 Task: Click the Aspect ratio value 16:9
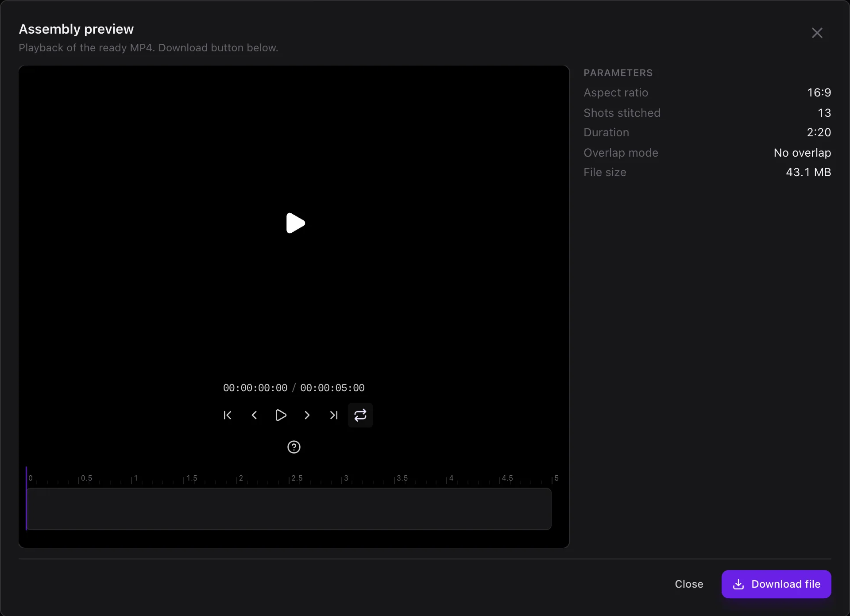[x=819, y=92]
